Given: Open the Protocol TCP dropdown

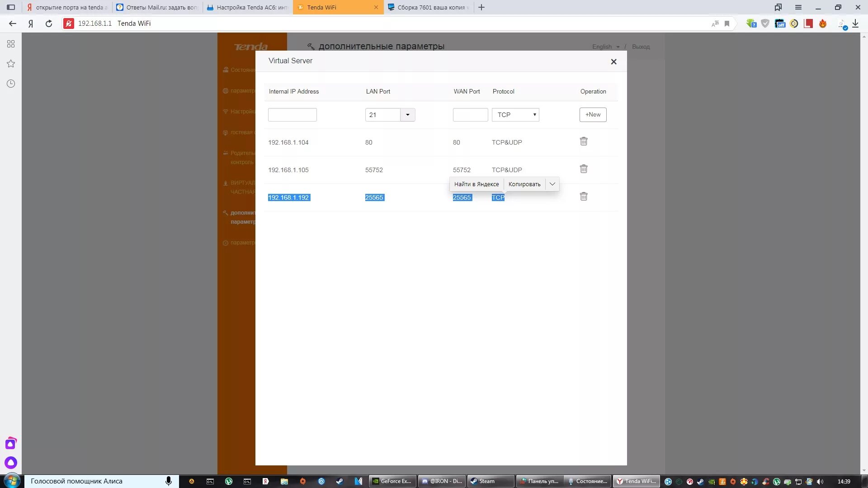Looking at the screenshot, I should pos(515,115).
